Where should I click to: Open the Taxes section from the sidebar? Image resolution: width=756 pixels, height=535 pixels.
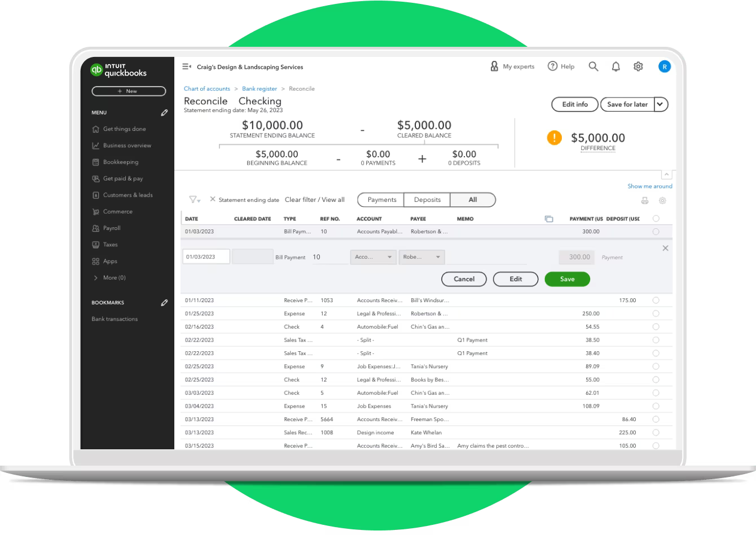tap(111, 244)
